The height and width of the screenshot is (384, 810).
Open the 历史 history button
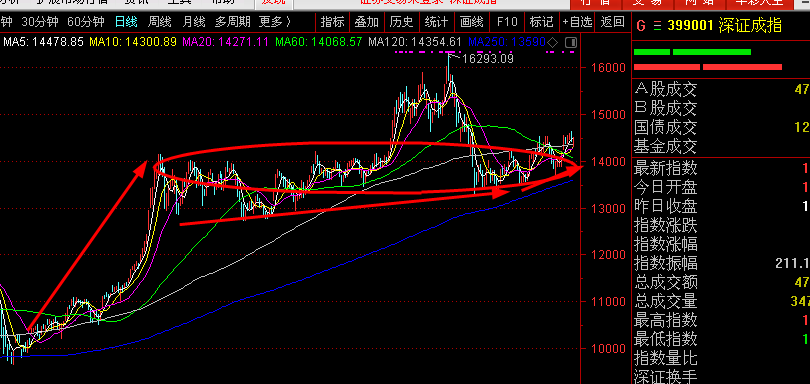pos(401,22)
